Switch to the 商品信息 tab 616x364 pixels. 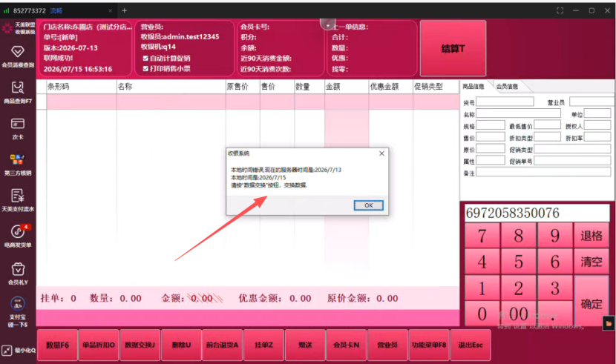(x=473, y=86)
